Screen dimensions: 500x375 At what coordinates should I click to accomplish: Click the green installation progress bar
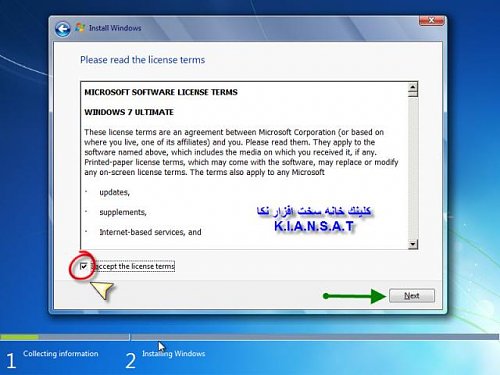point(20,337)
